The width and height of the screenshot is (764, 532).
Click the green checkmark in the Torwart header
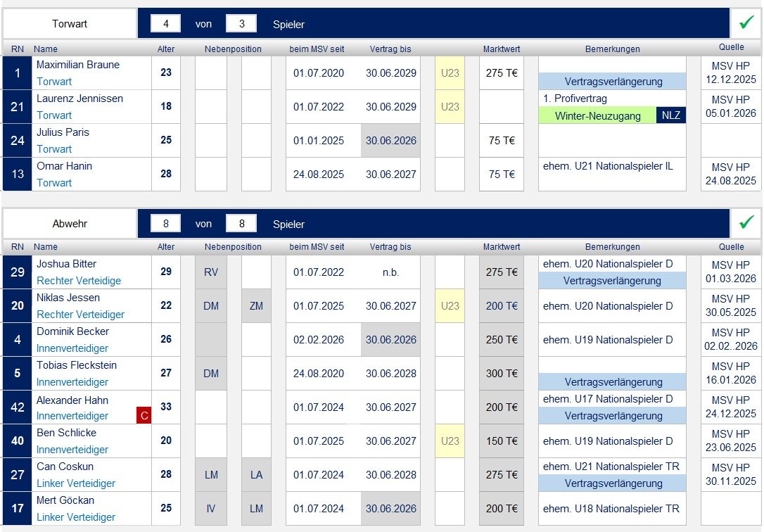[x=746, y=23]
